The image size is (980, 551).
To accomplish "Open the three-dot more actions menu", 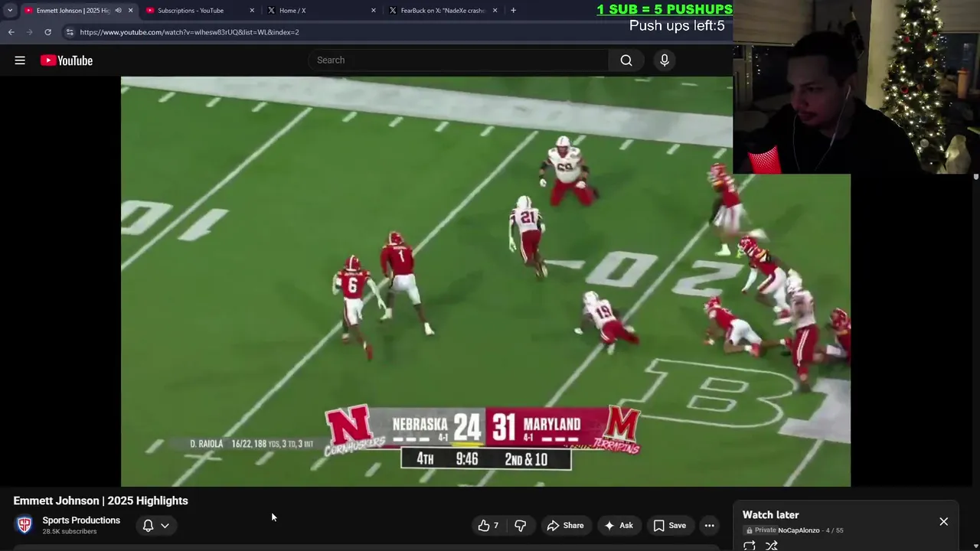I will point(710,526).
